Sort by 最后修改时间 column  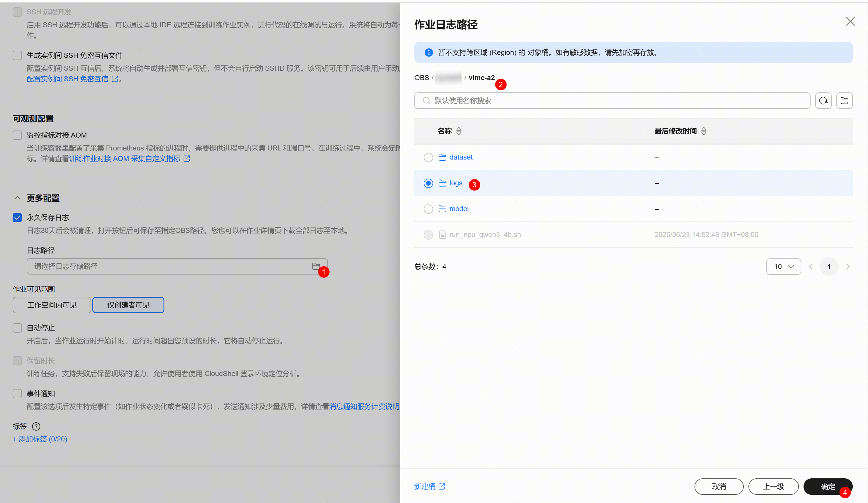[x=704, y=131]
